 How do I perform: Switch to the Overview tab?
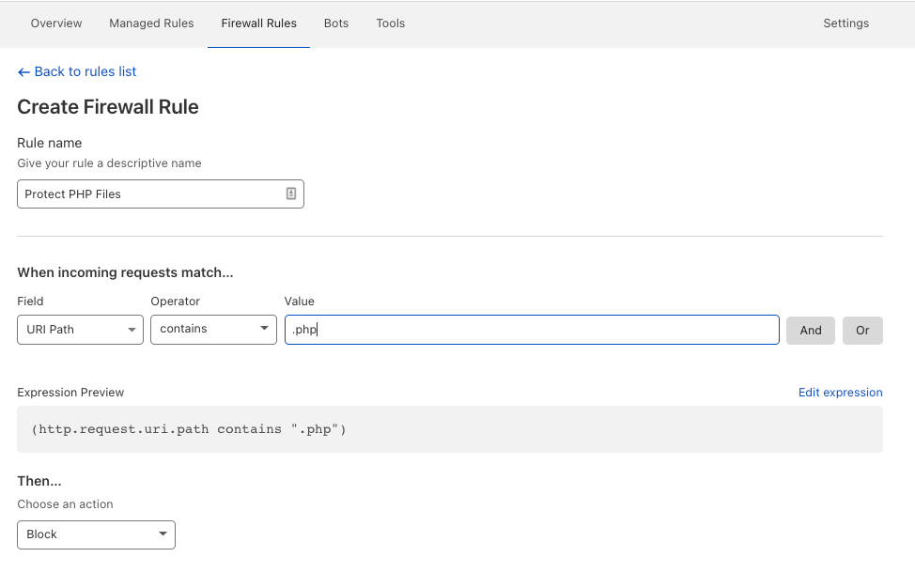[56, 23]
